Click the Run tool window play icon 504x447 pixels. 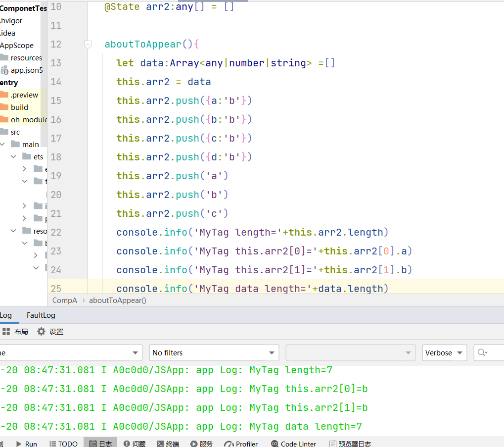[19, 444]
